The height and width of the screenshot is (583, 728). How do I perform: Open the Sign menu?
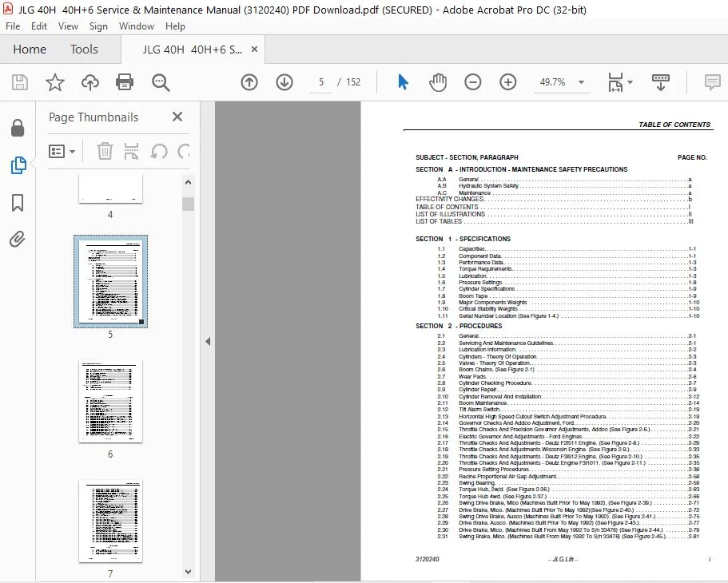[98, 26]
